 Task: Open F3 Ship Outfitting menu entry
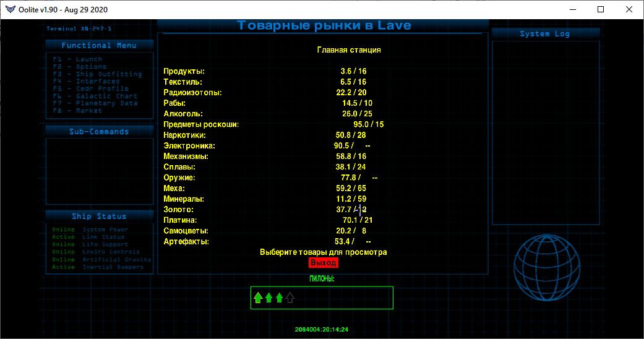(x=97, y=74)
